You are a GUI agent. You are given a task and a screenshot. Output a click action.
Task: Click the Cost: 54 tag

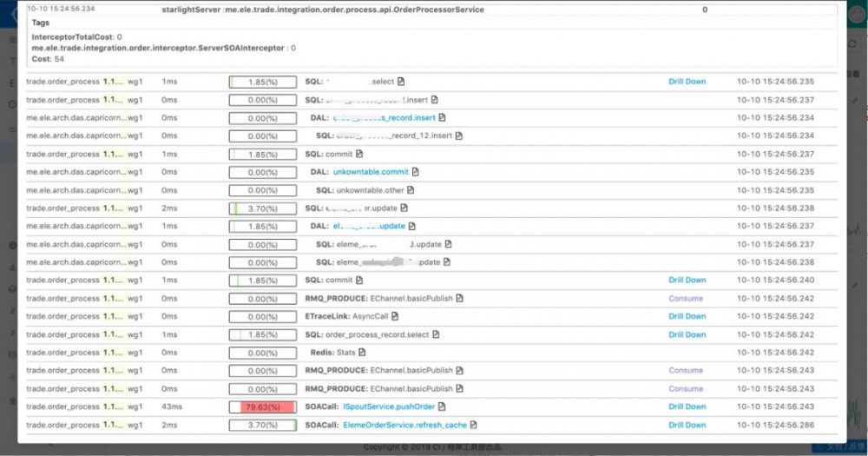[48, 59]
